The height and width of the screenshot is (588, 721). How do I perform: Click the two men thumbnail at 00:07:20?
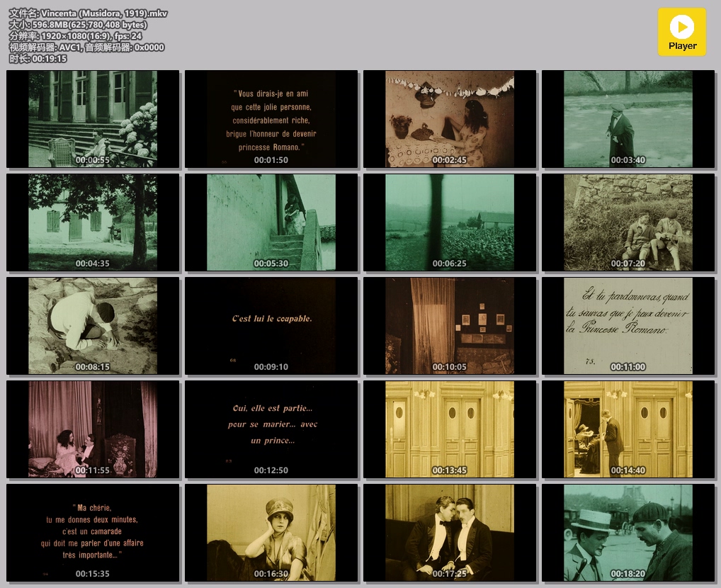point(628,222)
